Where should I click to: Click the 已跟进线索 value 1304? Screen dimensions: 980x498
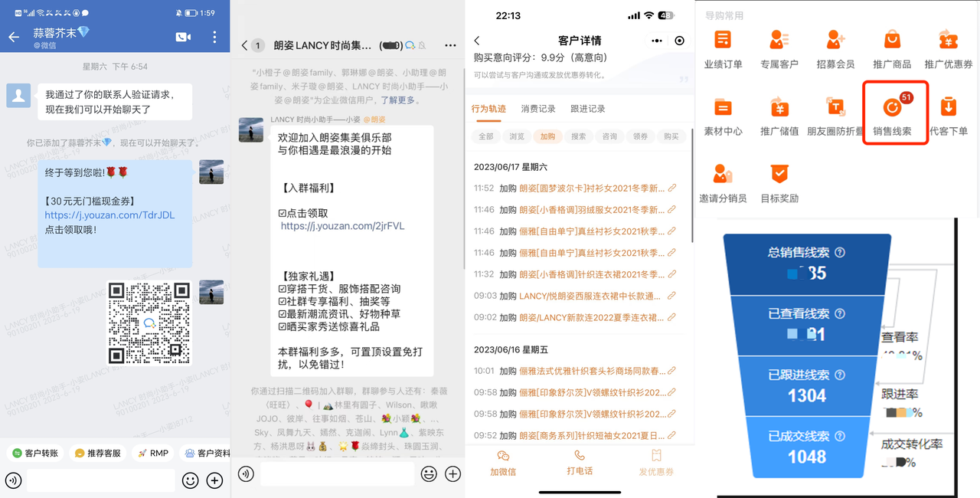pyautogui.click(x=807, y=395)
